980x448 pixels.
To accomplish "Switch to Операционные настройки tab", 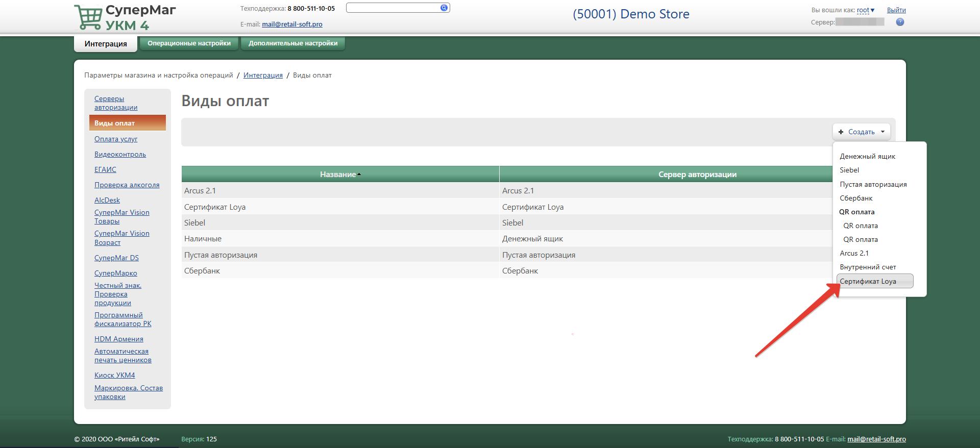I will coord(189,43).
